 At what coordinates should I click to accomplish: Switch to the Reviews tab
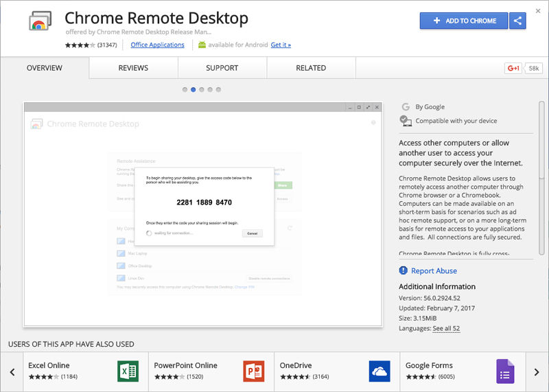tap(133, 68)
